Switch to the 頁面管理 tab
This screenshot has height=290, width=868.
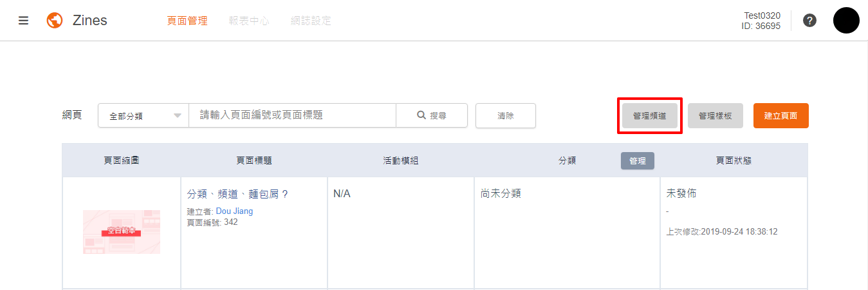click(187, 21)
